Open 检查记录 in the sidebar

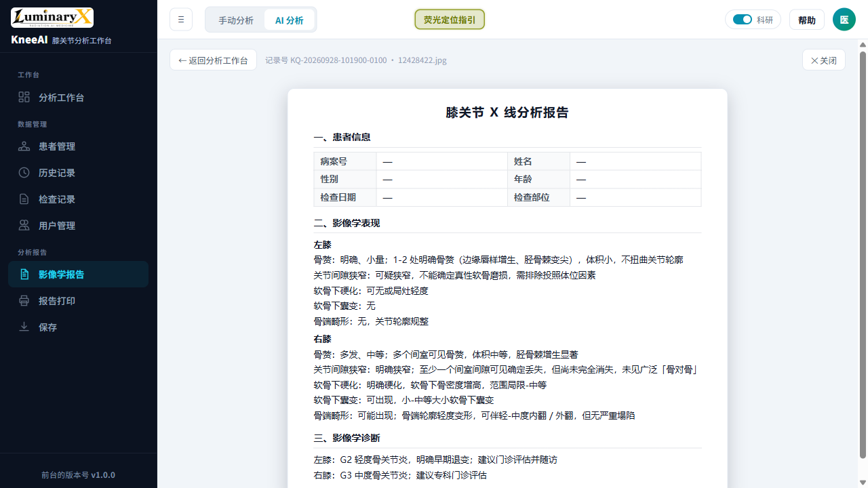pos(79,199)
